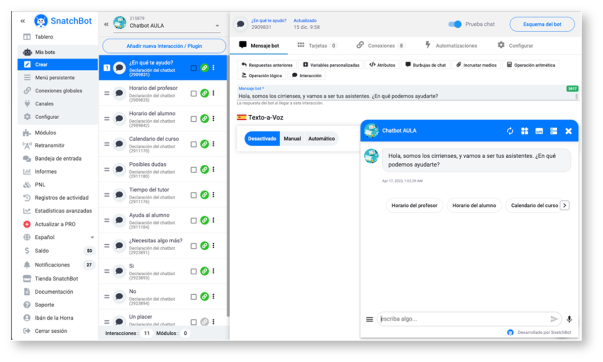Collapse the interactions panel beside Chatbot AULA
603x362 pixels.
(106, 24)
